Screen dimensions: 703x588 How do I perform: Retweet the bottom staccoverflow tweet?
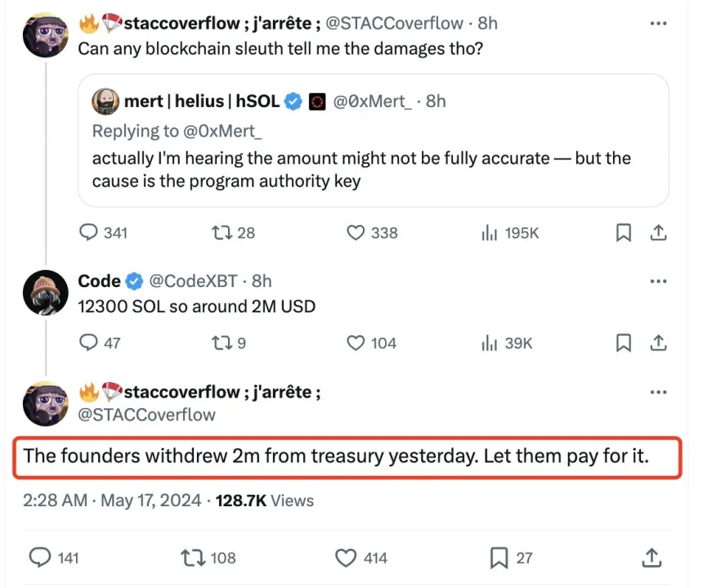(193, 558)
